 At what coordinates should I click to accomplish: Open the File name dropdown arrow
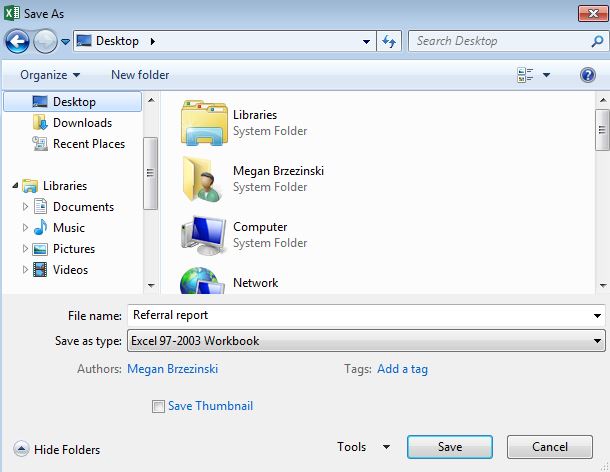[x=597, y=316]
